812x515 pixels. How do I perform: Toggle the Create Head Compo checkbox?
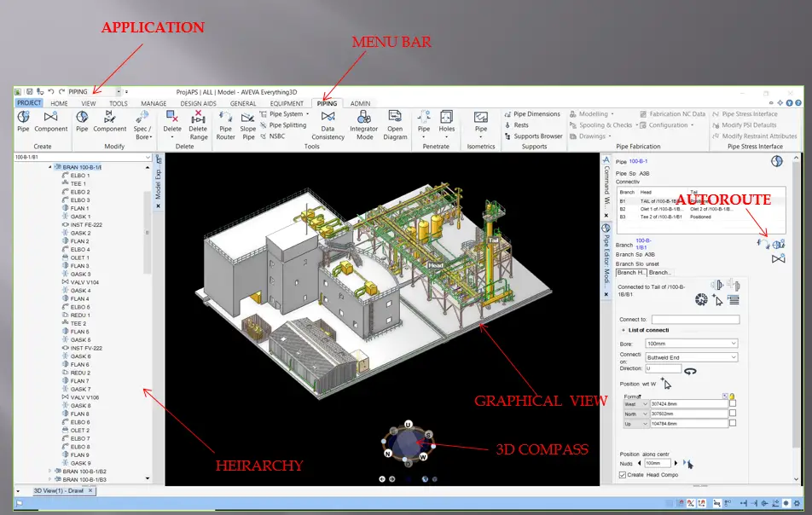pyautogui.click(x=622, y=475)
